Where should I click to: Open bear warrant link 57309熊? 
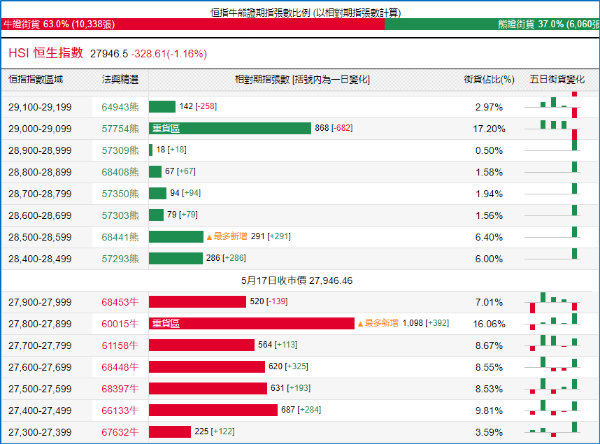point(120,150)
